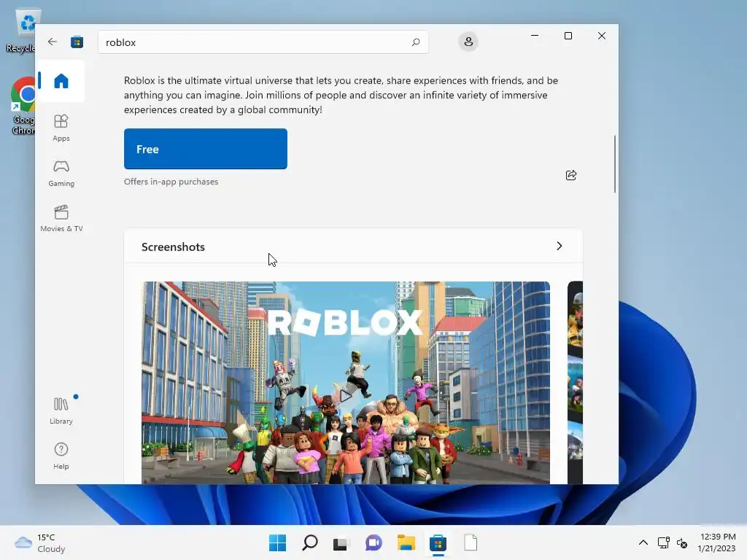Click the search field containing roblox
The image size is (747, 560).
(x=263, y=42)
